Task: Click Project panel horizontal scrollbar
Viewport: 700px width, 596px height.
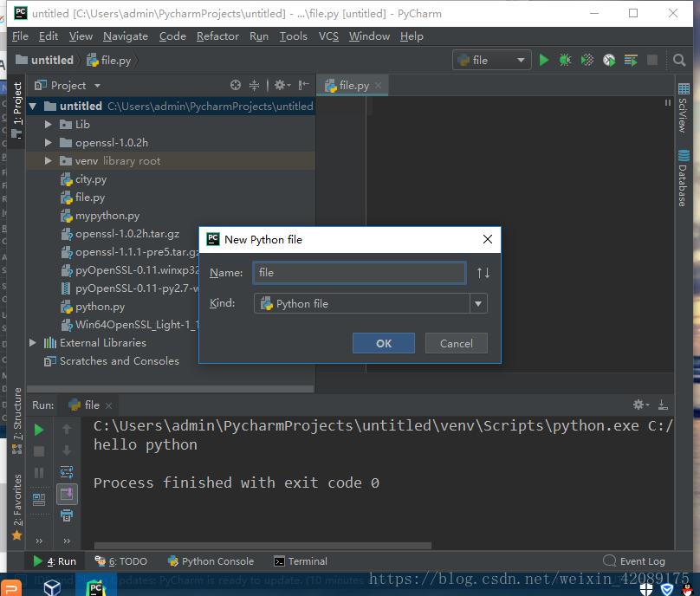Action: click(x=170, y=389)
